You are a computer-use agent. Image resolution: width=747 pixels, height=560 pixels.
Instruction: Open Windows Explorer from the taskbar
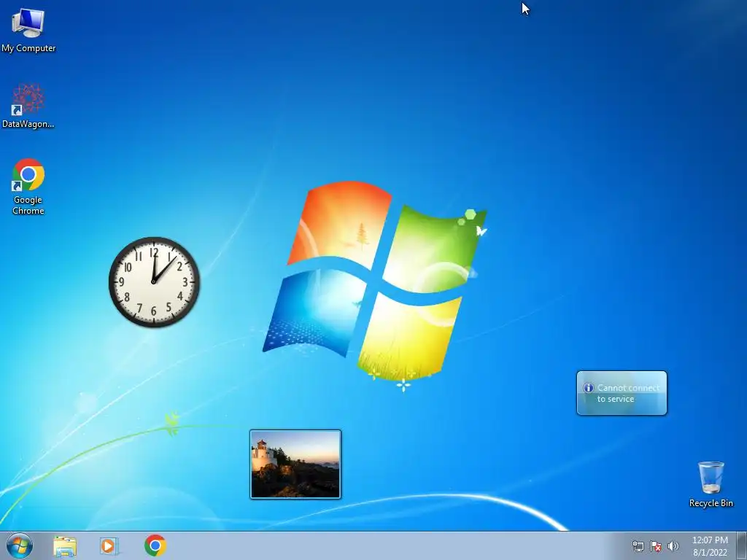click(65, 545)
